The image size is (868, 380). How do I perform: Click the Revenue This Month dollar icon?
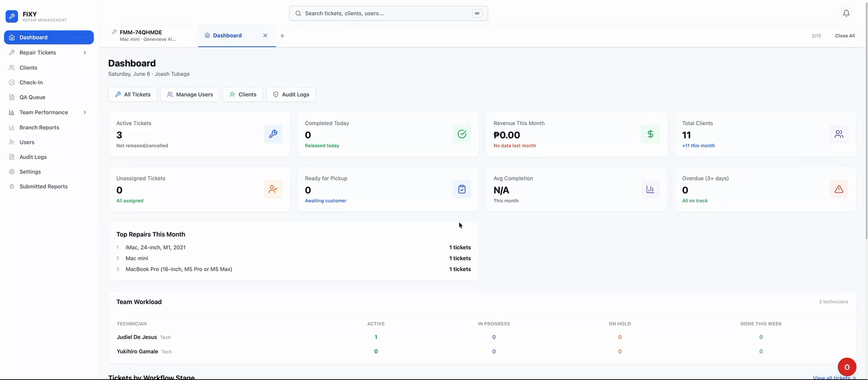point(650,134)
